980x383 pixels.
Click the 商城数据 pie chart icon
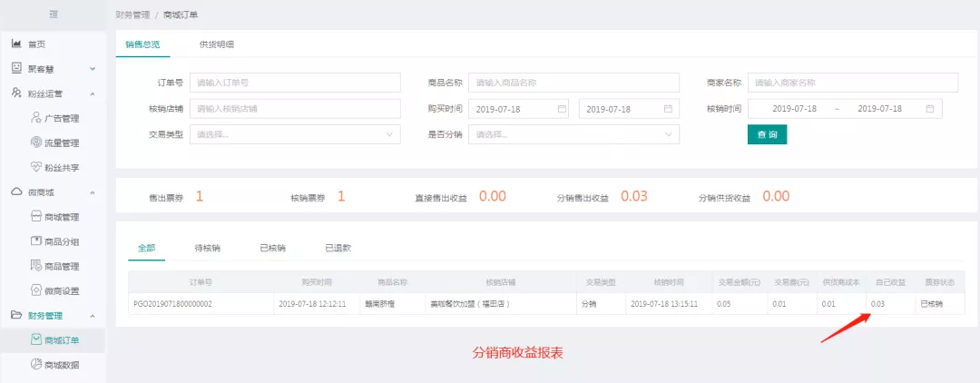click(36, 365)
